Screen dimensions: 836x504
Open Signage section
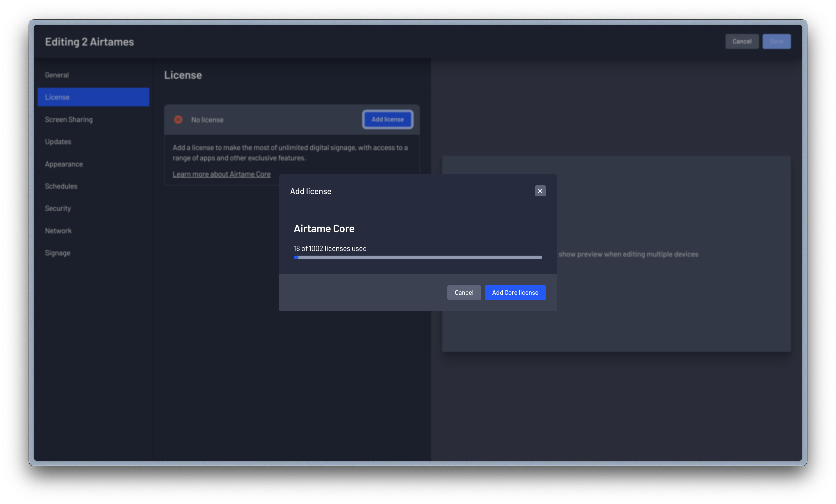(93, 253)
